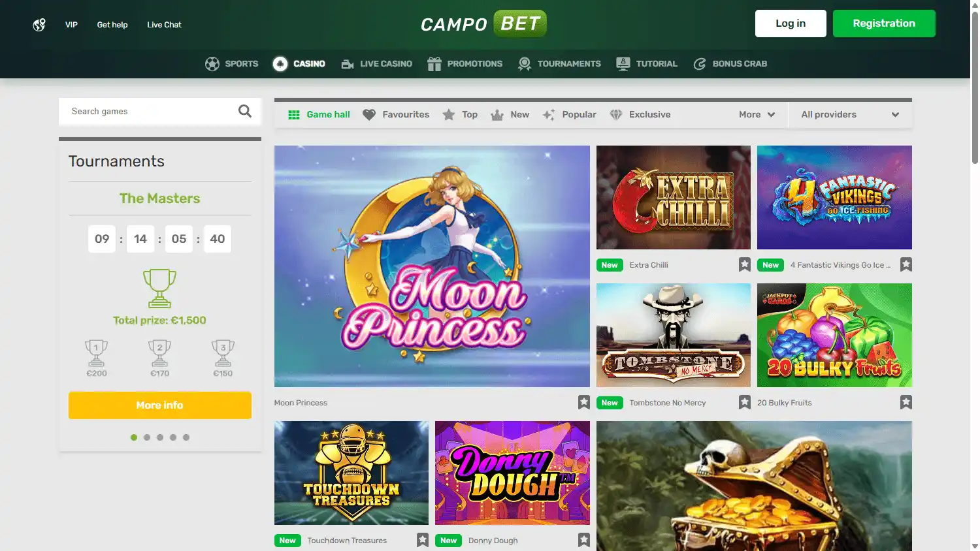980x551 pixels.
Task: Click the Bonus Crab icon
Action: [700, 64]
